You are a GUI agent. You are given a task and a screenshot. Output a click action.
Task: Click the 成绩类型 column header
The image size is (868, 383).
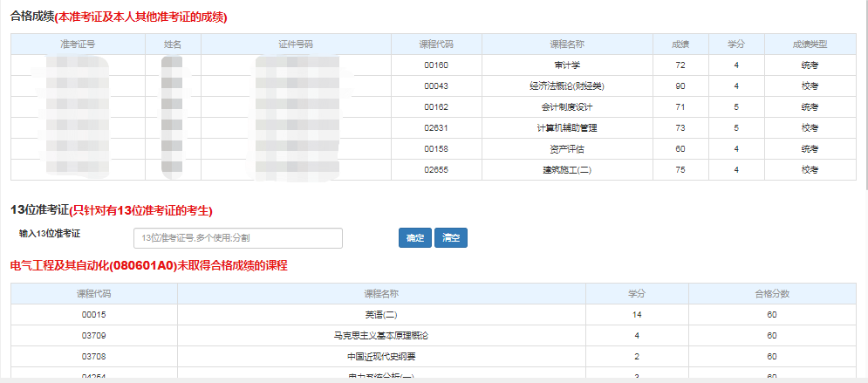[x=810, y=44]
